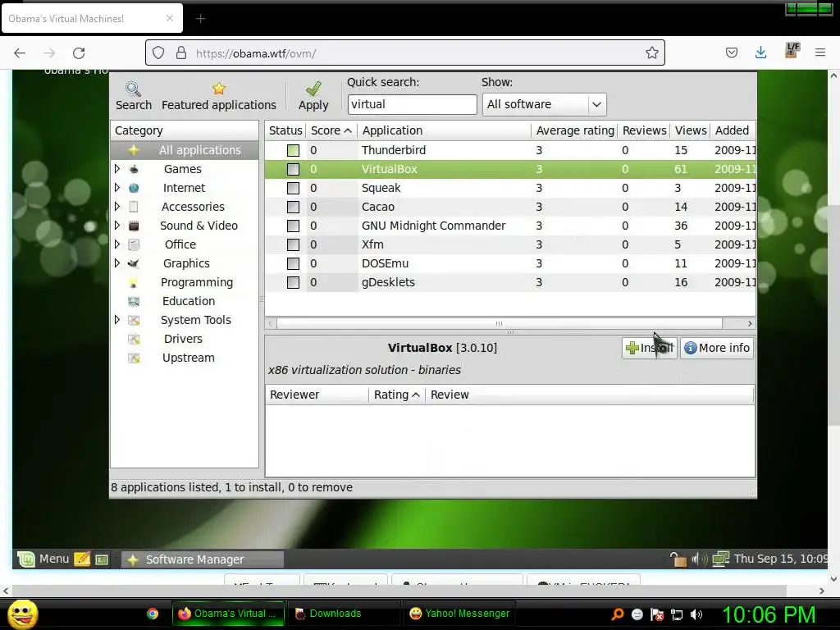The height and width of the screenshot is (630, 840).
Task: Click the Apply green checkmark icon
Action: coord(313,89)
